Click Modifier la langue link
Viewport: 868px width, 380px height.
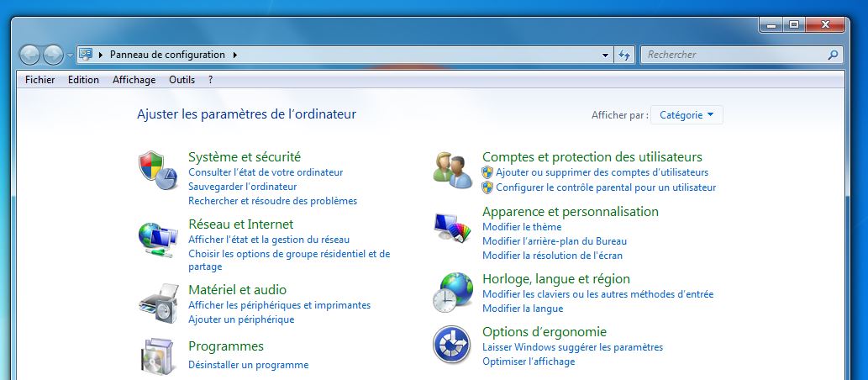523,309
